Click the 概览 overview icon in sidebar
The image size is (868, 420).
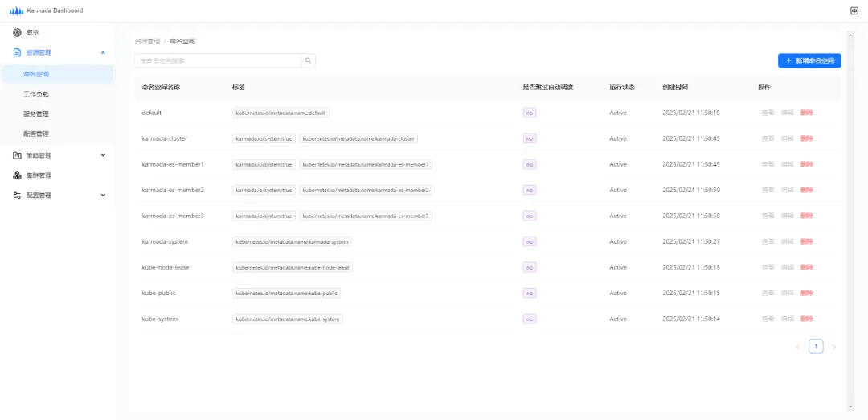(x=17, y=32)
